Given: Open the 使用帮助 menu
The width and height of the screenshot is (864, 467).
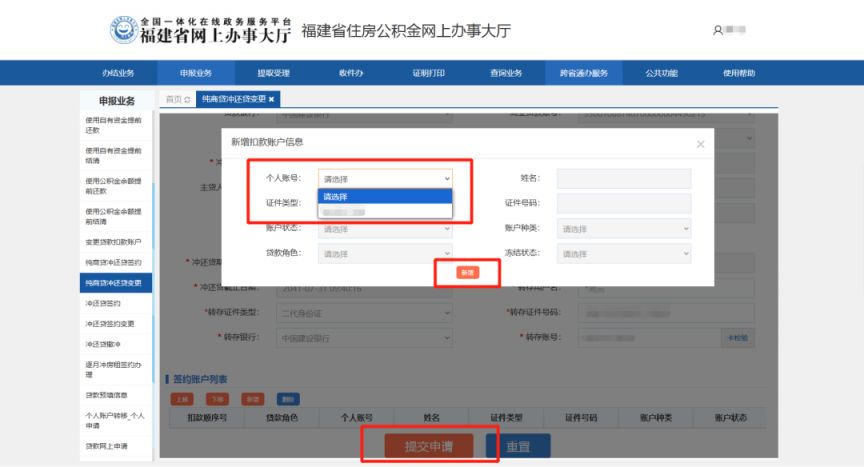Looking at the screenshot, I should [739, 73].
